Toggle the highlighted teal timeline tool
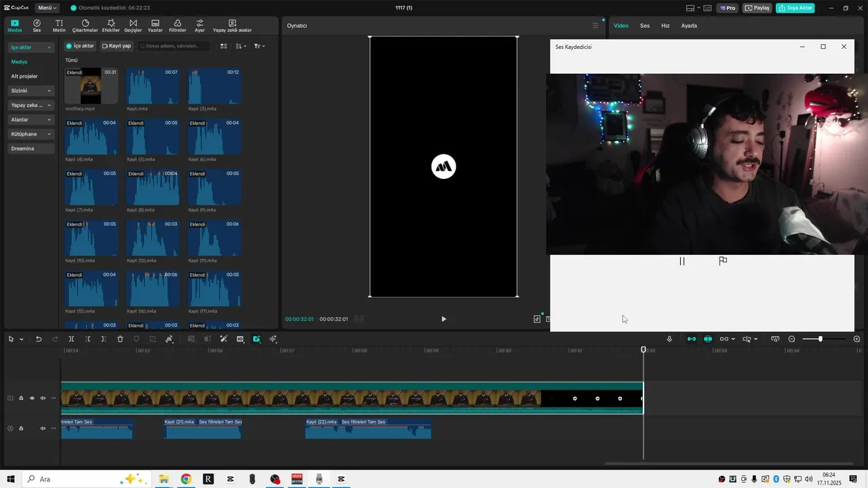 click(x=256, y=339)
